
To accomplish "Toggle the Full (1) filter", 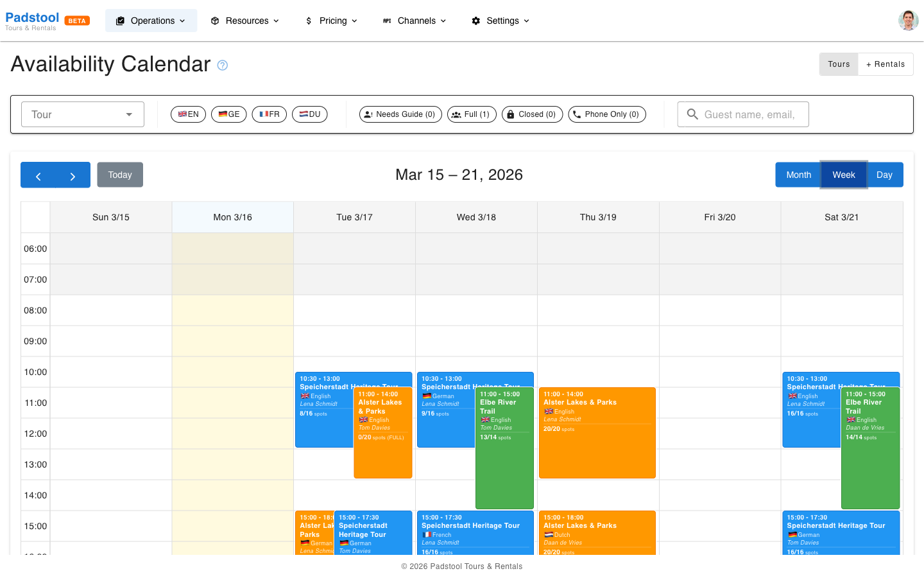I will pos(472,114).
